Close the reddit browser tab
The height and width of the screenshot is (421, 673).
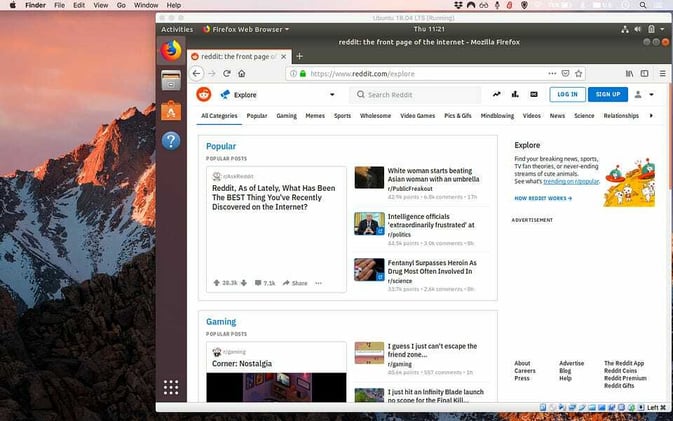click(x=284, y=57)
